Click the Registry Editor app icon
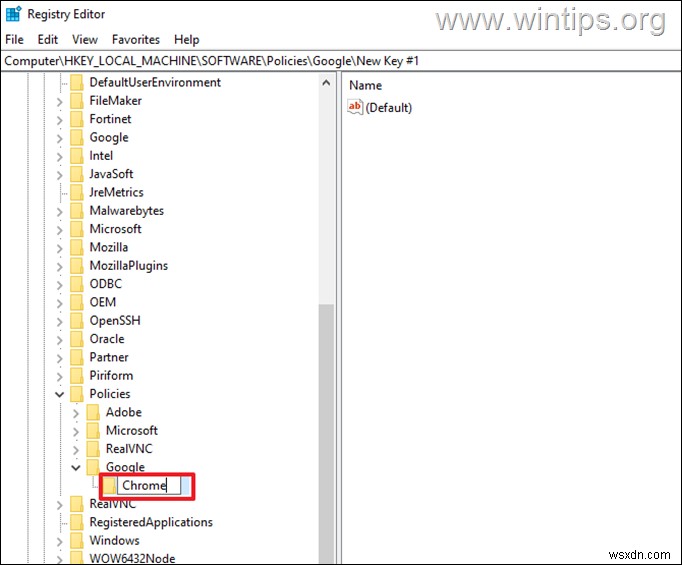The height and width of the screenshot is (565, 682). pyautogui.click(x=13, y=14)
